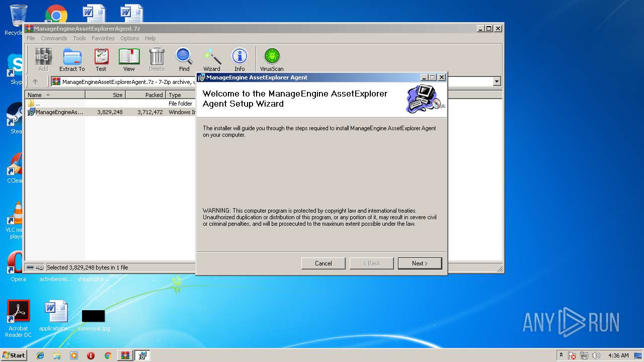Click the Add toolbar icon in WinRAR
Image resolution: width=644 pixels, height=362 pixels.
tap(43, 60)
